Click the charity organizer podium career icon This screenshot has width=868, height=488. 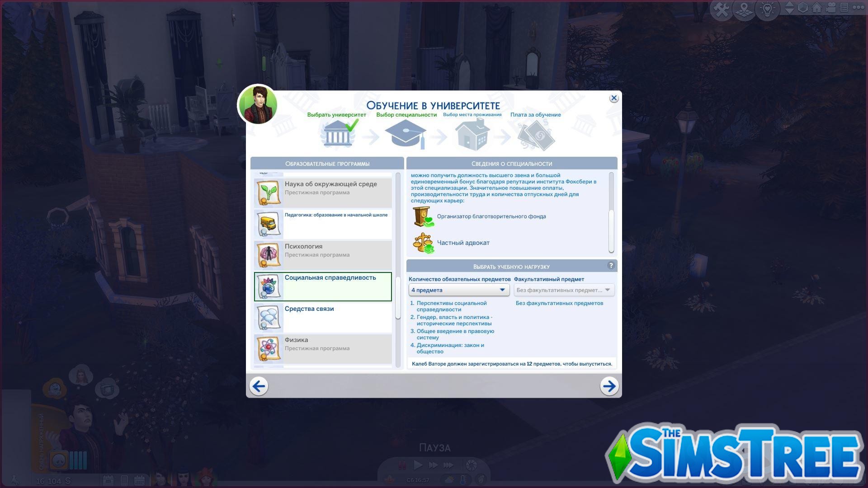(x=423, y=217)
